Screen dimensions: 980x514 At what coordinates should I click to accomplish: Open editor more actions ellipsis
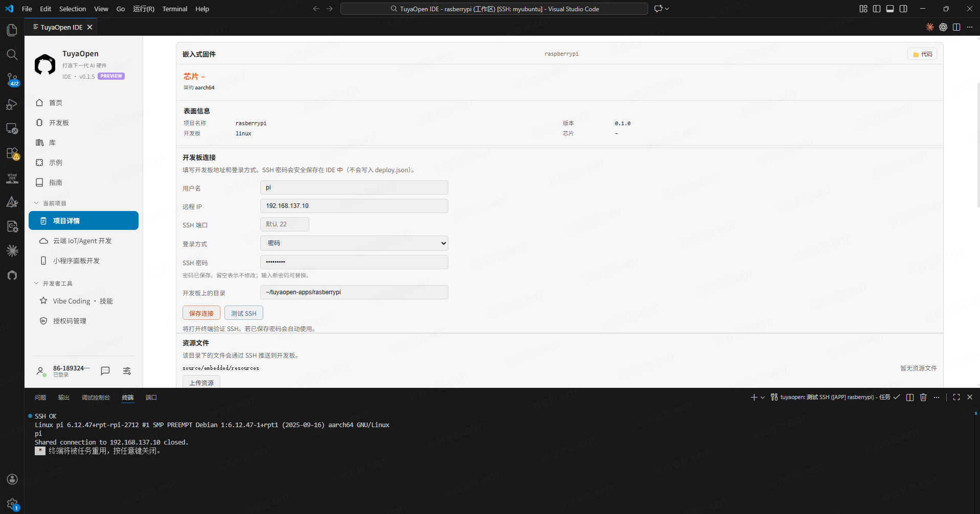[970, 27]
